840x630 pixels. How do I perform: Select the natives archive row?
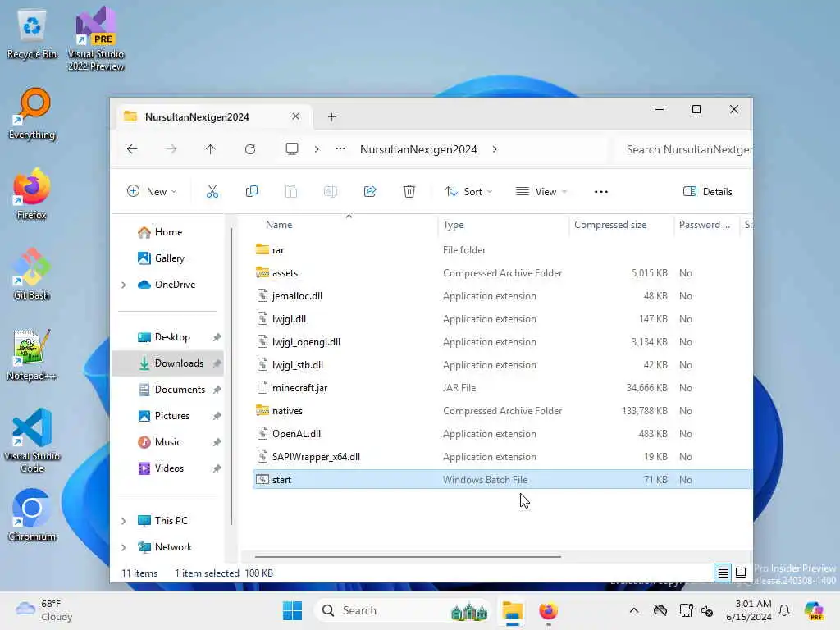502,411
